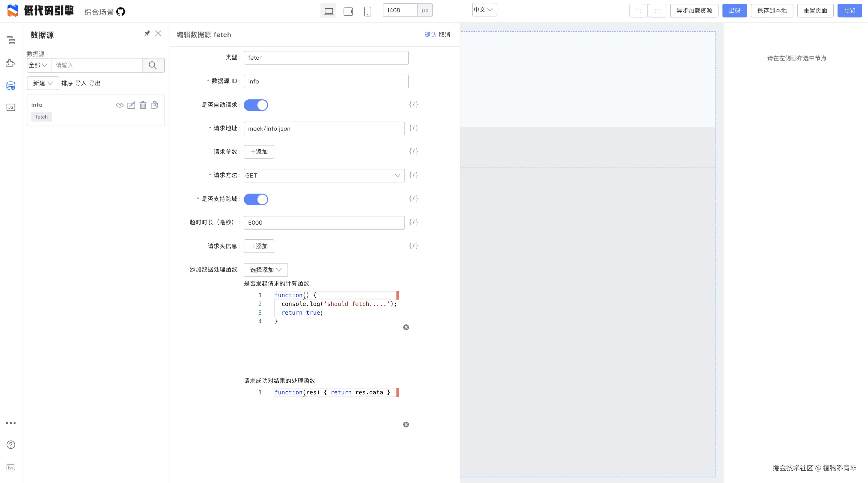The height and width of the screenshot is (483, 868).
Task: Click the request URL input field
Action: click(324, 129)
